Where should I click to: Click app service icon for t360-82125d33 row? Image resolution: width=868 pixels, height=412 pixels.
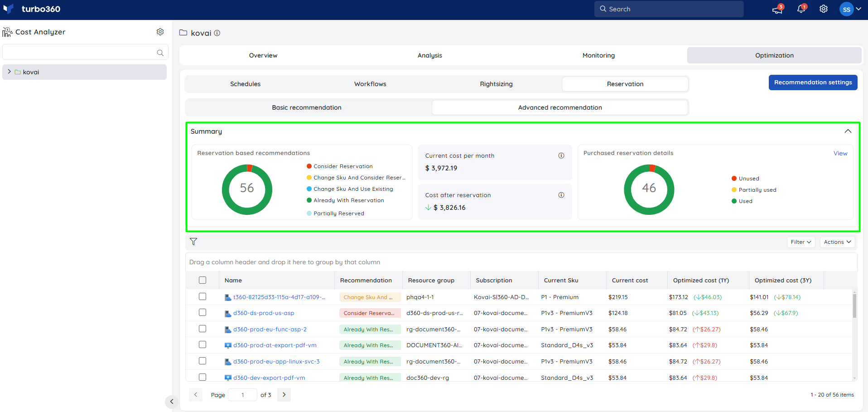(228, 297)
